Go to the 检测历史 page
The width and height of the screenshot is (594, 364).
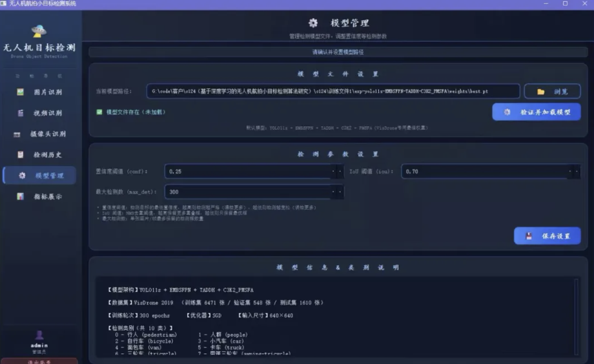(39, 155)
